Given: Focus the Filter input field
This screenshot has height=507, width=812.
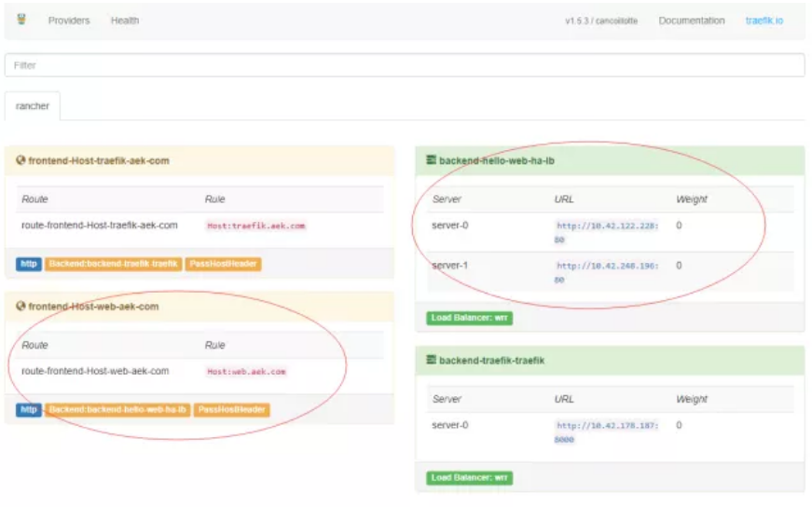Looking at the screenshot, I should tap(405, 65).
